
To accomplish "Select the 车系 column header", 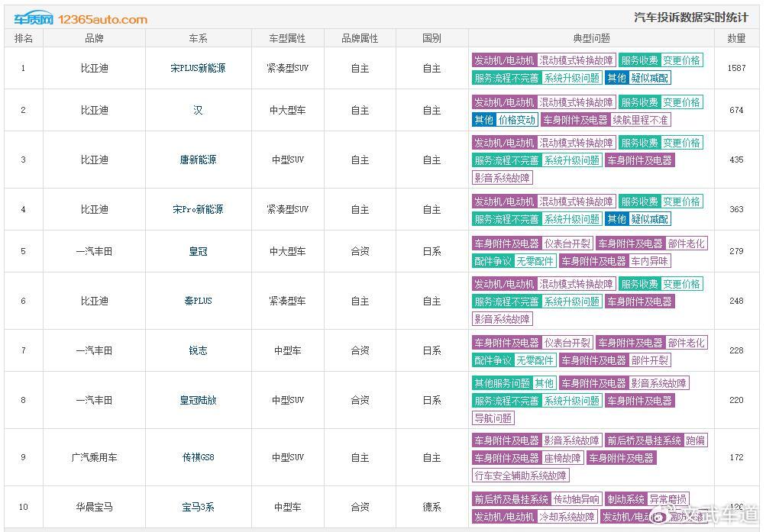I will point(199,38).
